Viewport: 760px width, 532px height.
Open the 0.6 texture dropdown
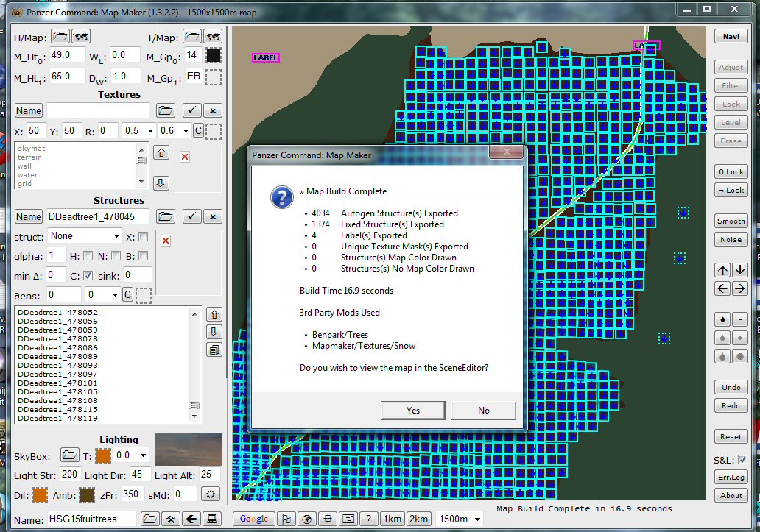(x=186, y=131)
